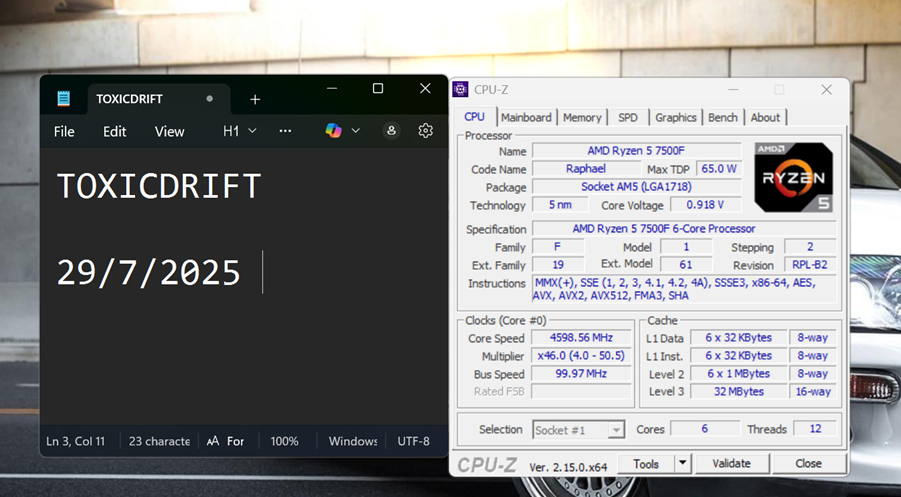Click the Level 3 value 32 MBytes
Screen dimensions: 901x497
tap(738, 391)
